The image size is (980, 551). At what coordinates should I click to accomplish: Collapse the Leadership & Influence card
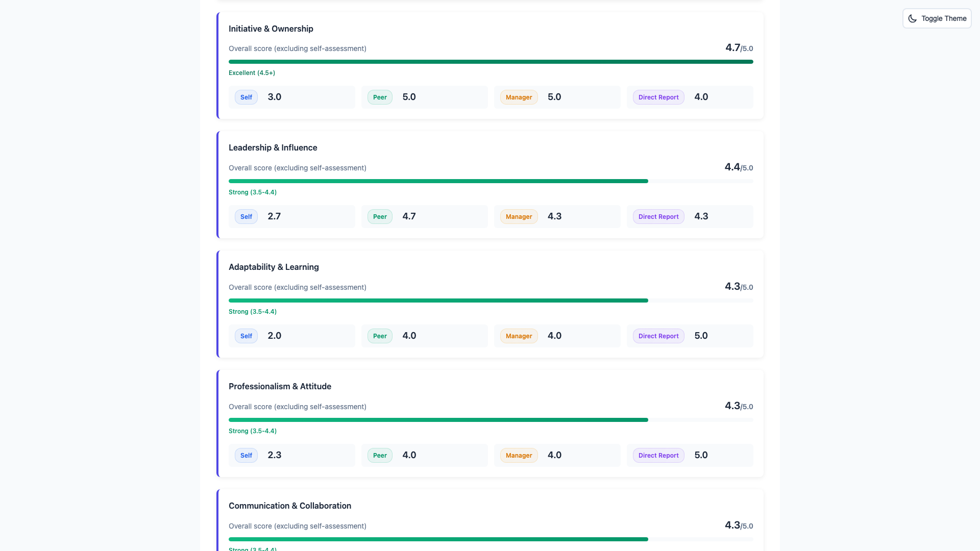(x=273, y=147)
